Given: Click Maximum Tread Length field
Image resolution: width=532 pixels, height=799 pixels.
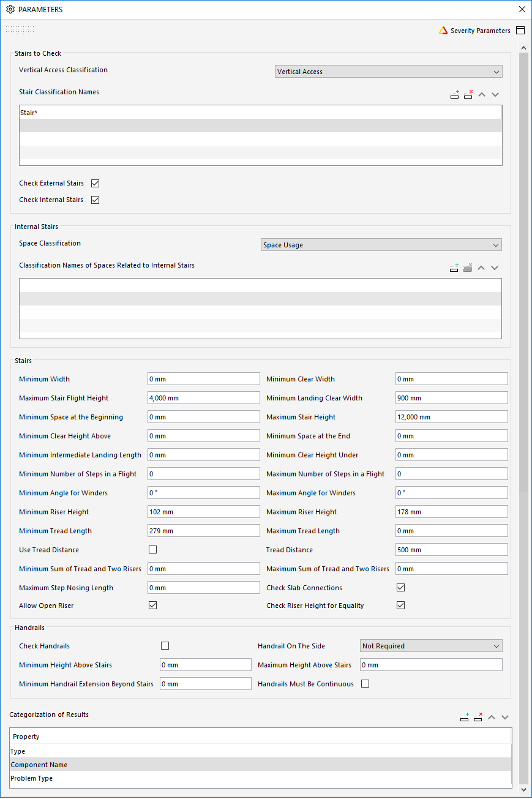Looking at the screenshot, I should 452,531.
